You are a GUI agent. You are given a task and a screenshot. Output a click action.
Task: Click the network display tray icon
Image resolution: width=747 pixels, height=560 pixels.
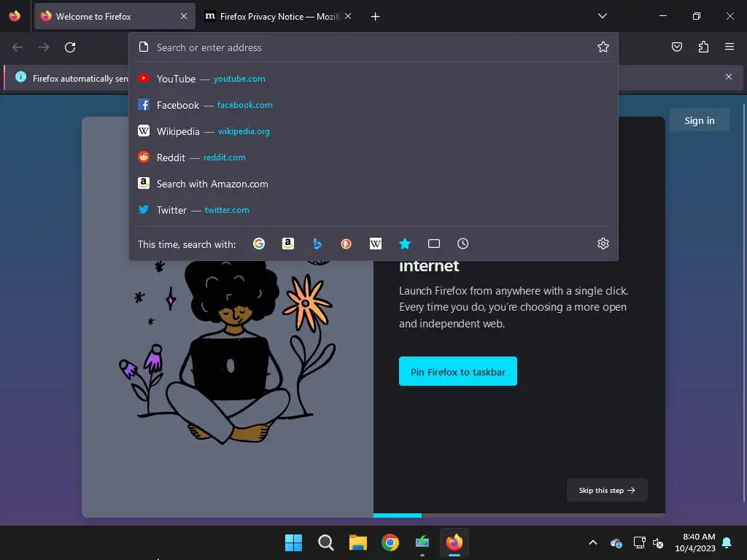[639, 542]
